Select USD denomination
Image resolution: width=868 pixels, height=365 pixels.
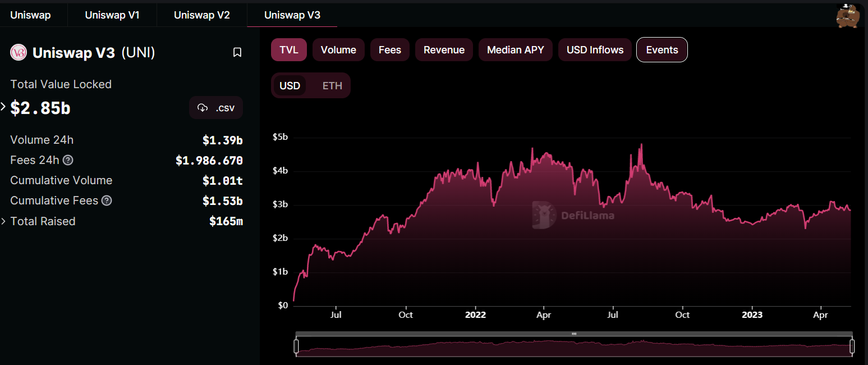tap(290, 86)
